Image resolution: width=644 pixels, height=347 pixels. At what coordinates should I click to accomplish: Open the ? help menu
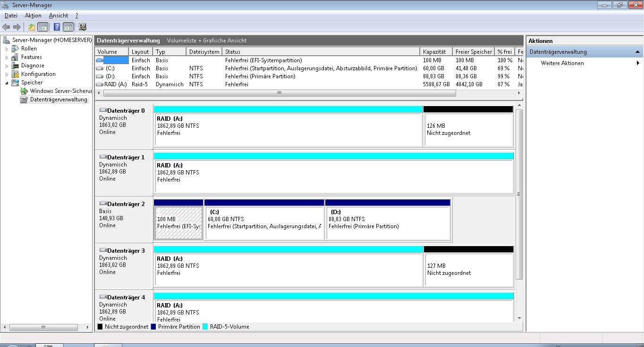76,16
